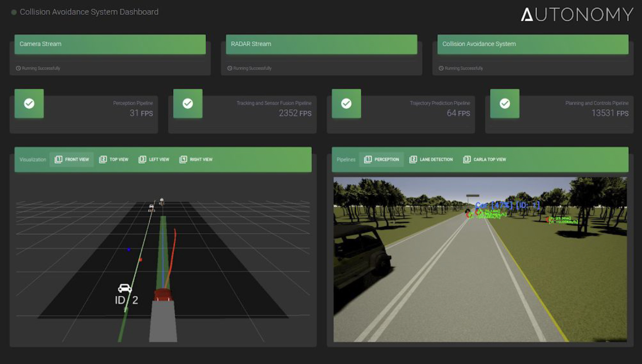Click the clock icon under Camera Stream
Viewport: 642px width, 364px height.
pos(17,68)
